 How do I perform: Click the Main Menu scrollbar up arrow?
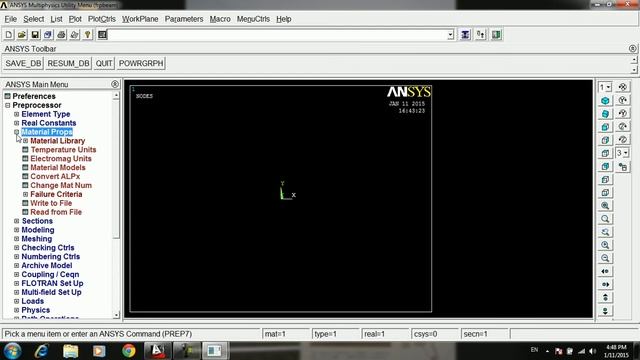pos(116,95)
